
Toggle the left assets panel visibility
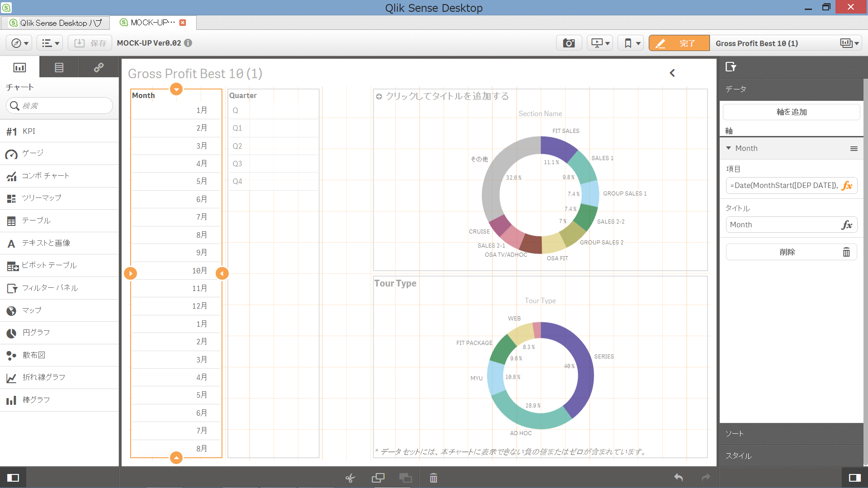(13, 478)
